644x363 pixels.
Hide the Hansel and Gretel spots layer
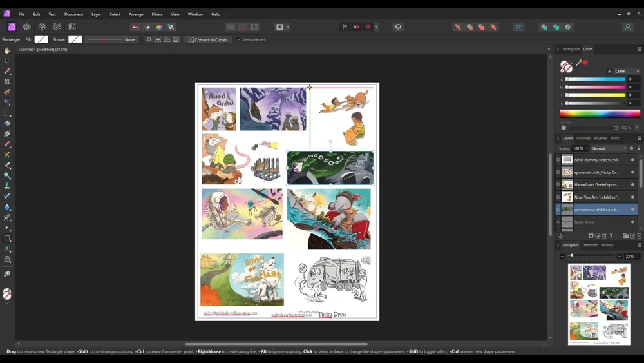(x=632, y=185)
